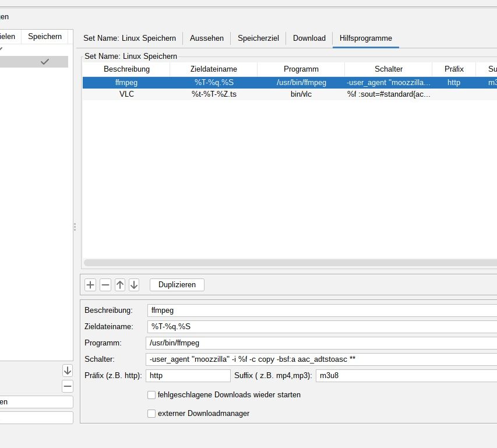497x448 pixels.
Task: Click the horizontal scrollbar under the table
Action: pyautogui.click(x=290, y=263)
